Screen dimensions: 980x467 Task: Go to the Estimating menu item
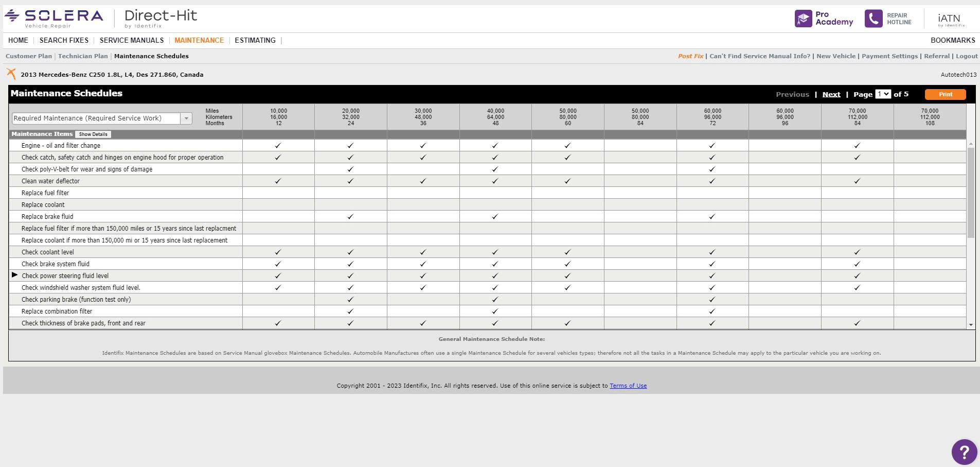coord(255,40)
